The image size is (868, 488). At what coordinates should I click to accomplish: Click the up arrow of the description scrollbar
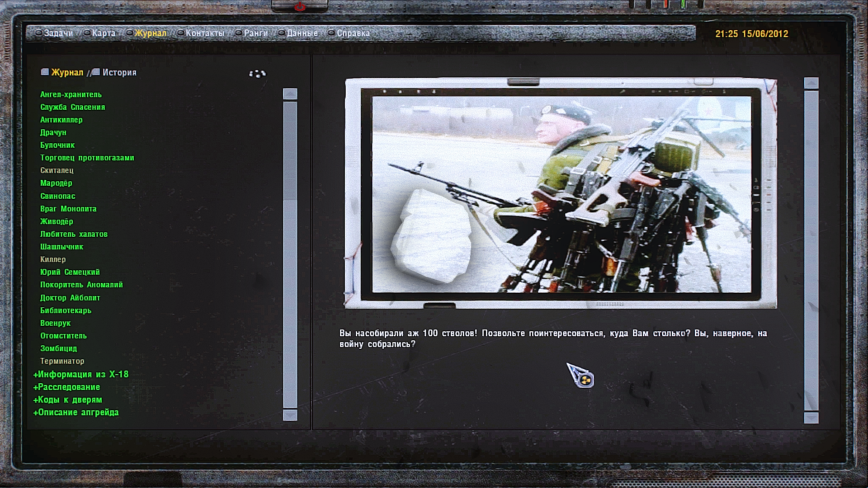[x=811, y=83]
